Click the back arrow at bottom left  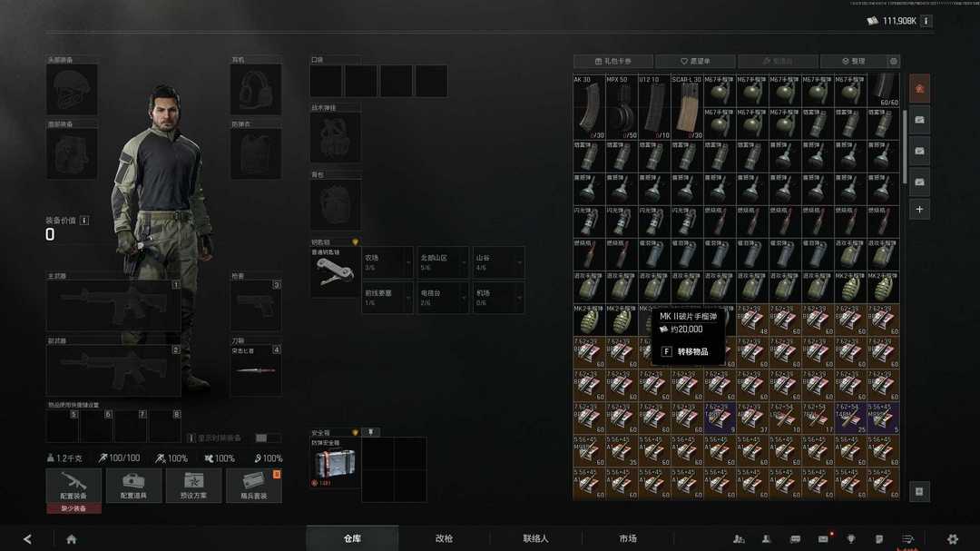coord(27,539)
